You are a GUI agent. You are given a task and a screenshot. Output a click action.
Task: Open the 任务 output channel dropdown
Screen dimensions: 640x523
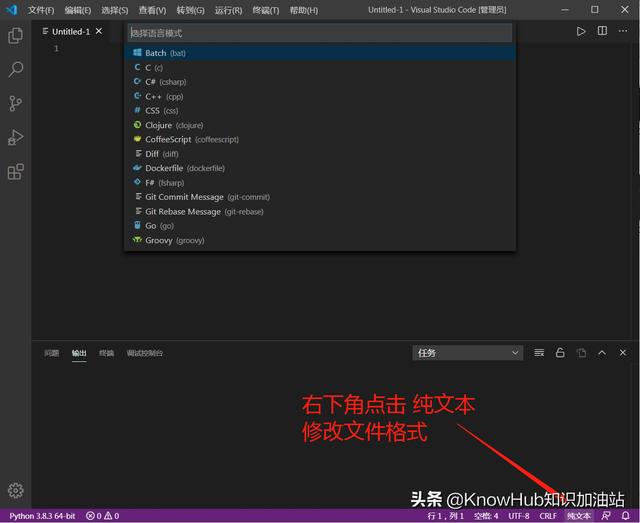click(468, 353)
